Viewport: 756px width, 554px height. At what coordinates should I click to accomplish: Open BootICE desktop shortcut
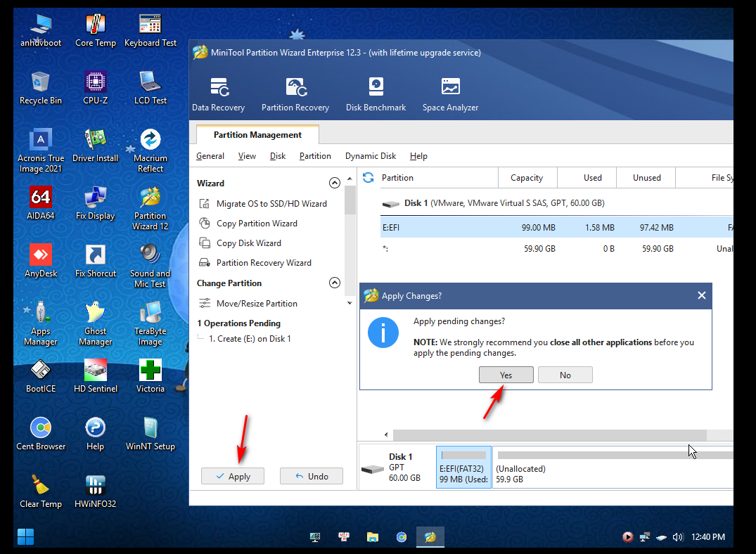[x=41, y=377]
